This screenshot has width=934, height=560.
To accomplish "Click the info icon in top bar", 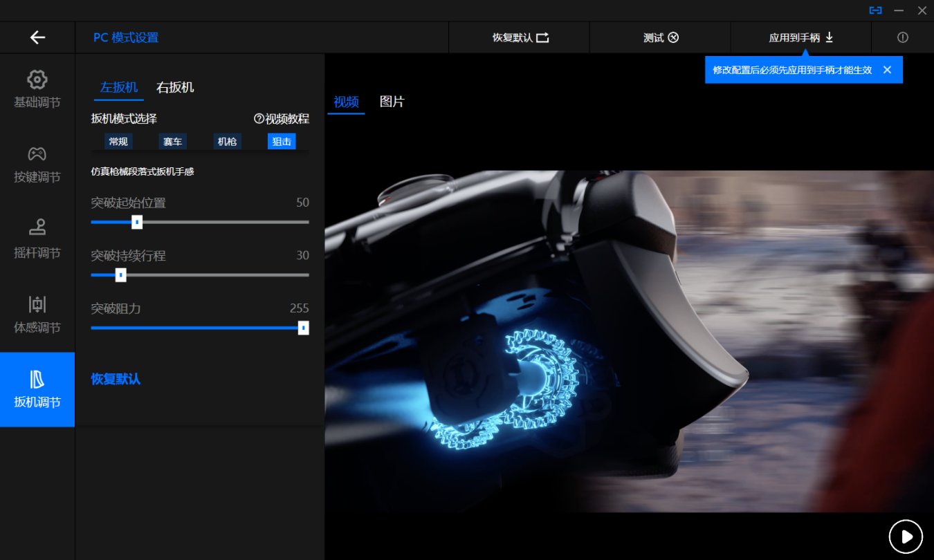I will pos(902,37).
